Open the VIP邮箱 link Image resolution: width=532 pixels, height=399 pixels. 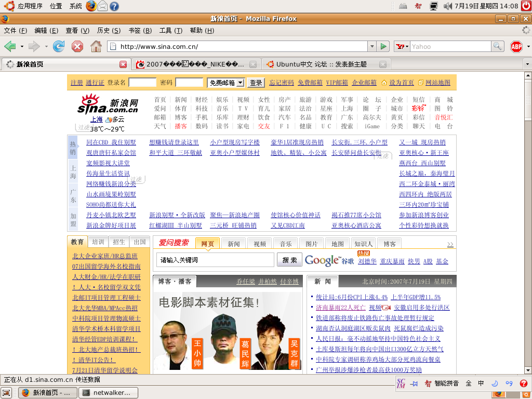337,83
